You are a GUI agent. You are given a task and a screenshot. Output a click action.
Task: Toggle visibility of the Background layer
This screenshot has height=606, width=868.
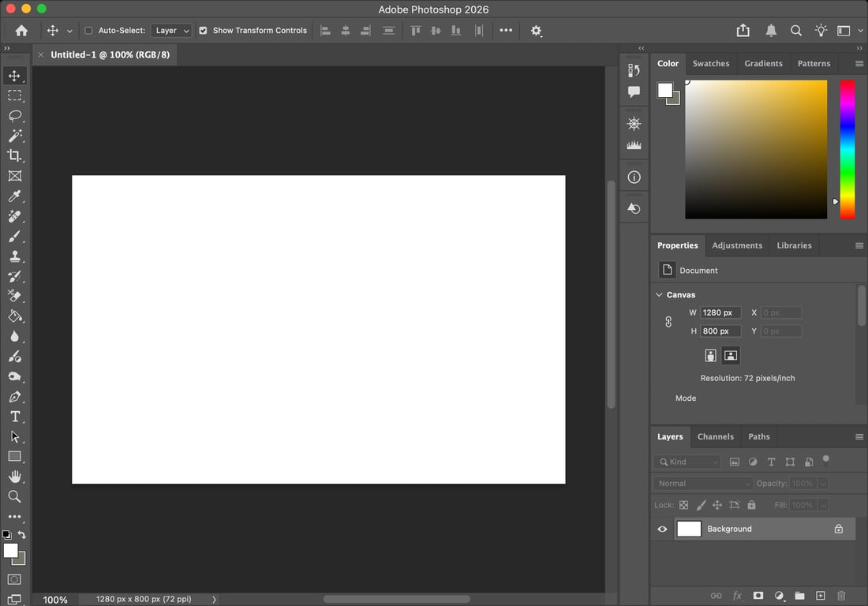pos(662,529)
